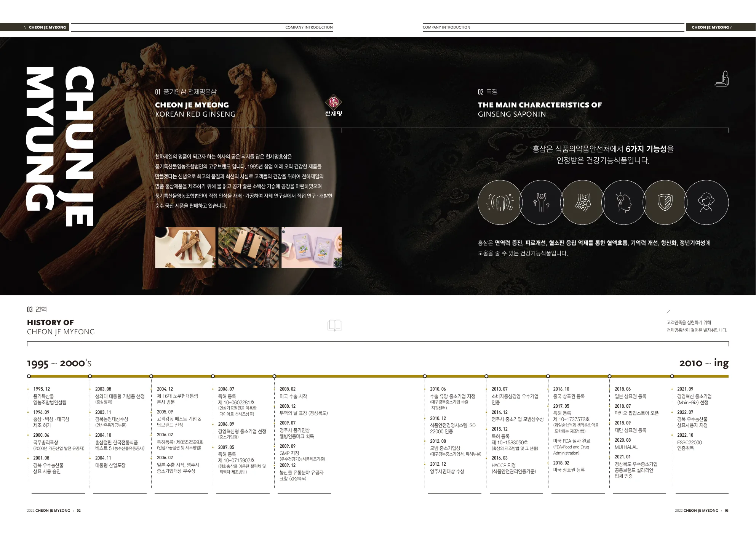The image size is (756, 535).
Task: Click the '영주시민대상 수상' entry
Action: coord(447,471)
